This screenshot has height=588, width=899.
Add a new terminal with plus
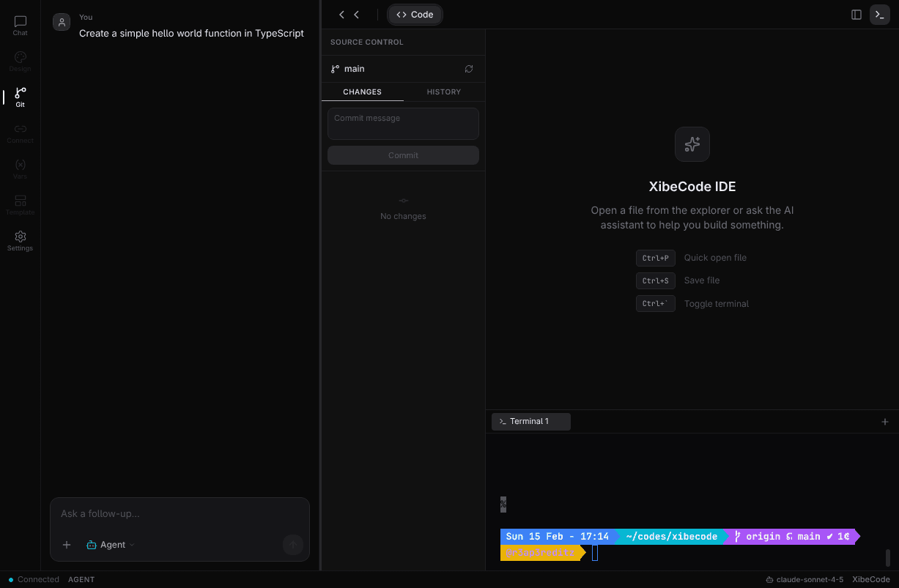884,422
